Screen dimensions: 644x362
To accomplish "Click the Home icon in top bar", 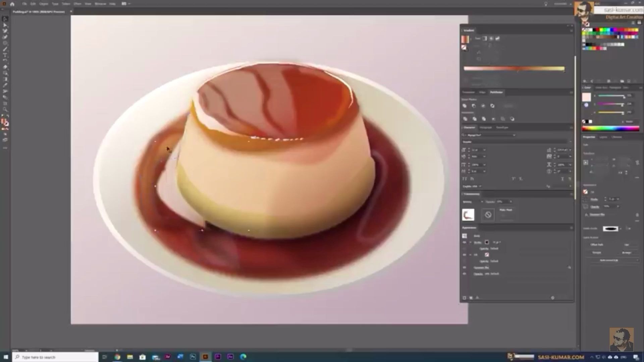I will coord(12,4).
